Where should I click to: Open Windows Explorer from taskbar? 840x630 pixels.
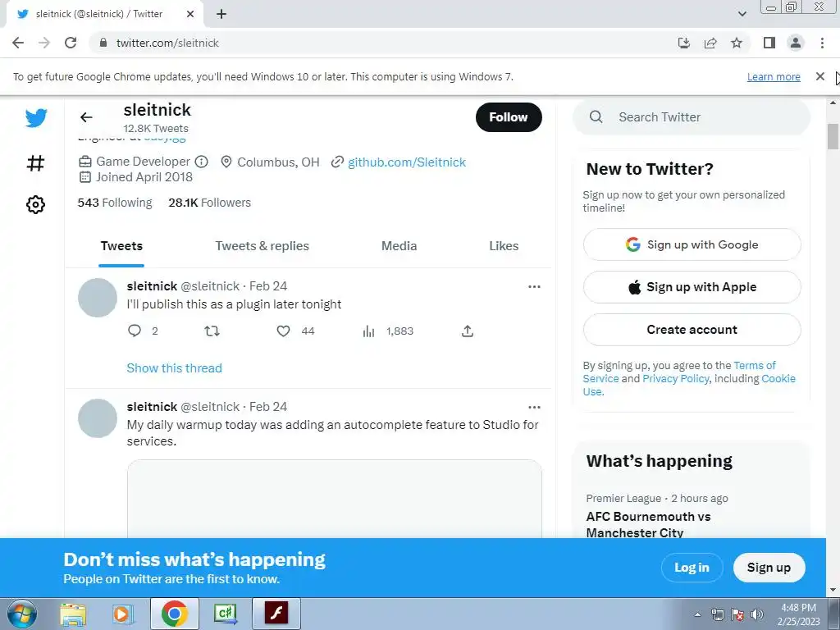[x=73, y=614]
